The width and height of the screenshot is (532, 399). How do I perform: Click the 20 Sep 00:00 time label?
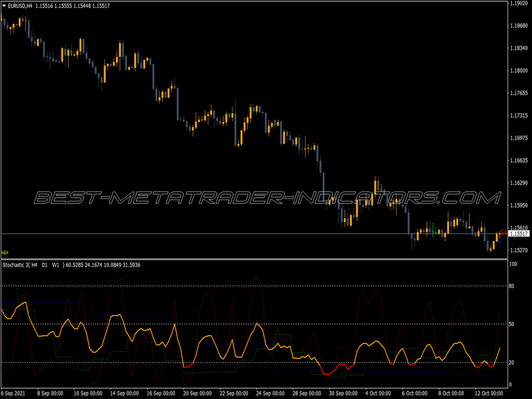(197, 393)
